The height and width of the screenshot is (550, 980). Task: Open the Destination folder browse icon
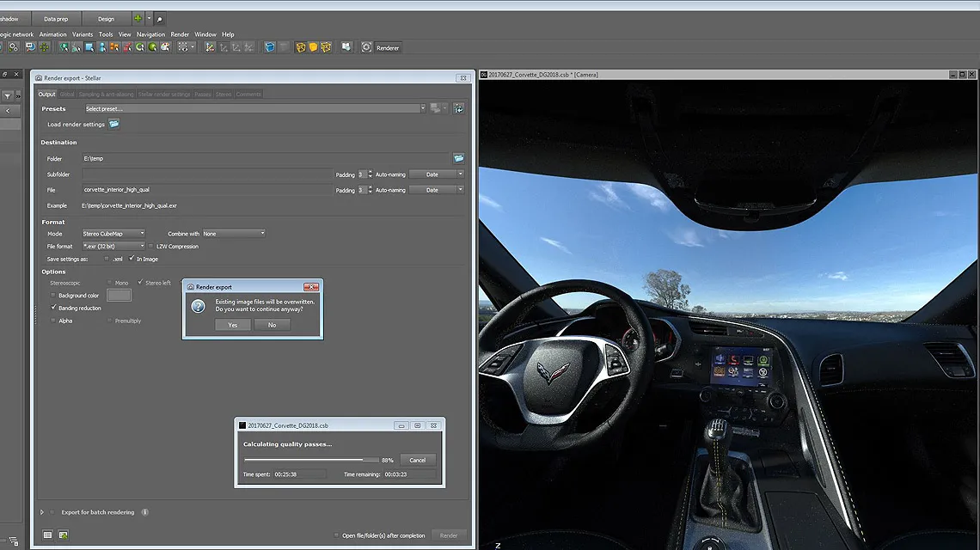point(459,158)
